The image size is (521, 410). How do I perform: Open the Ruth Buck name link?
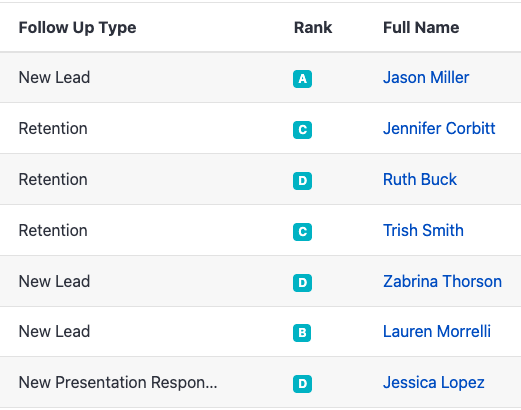point(420,180)
